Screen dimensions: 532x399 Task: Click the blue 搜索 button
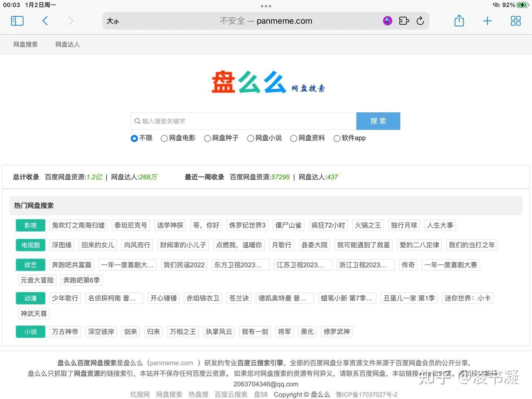[378, 121]
